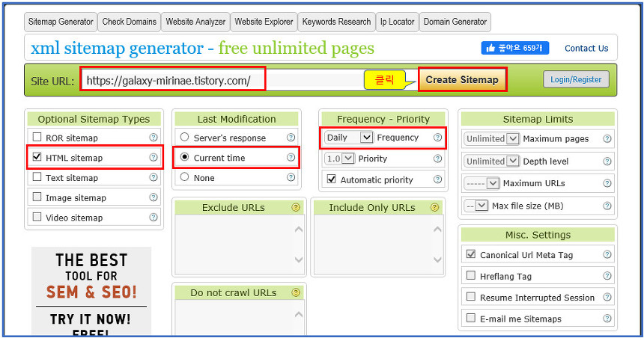Screen dimensions: 644x338
Task: Enable the Image sitemap checkbox
Action: [37, 197]
